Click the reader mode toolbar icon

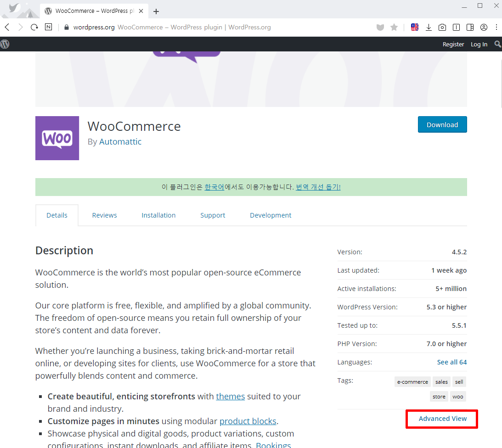point(456,28)
